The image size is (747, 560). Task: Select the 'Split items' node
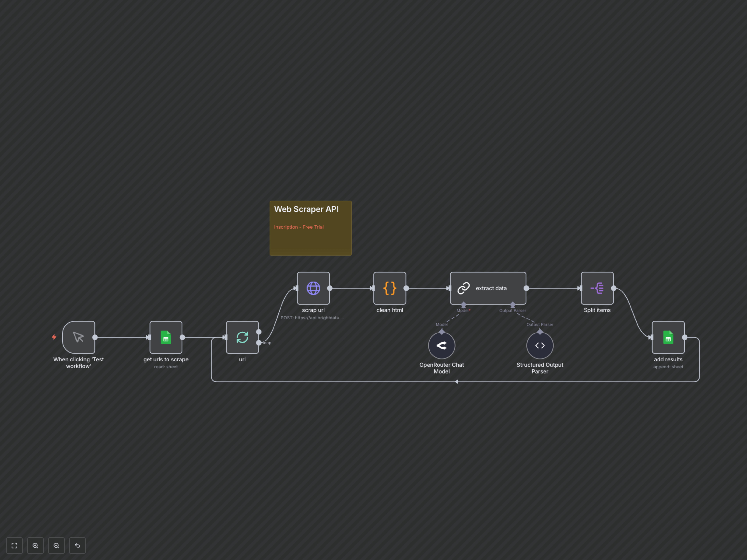(x=597, y=288)
